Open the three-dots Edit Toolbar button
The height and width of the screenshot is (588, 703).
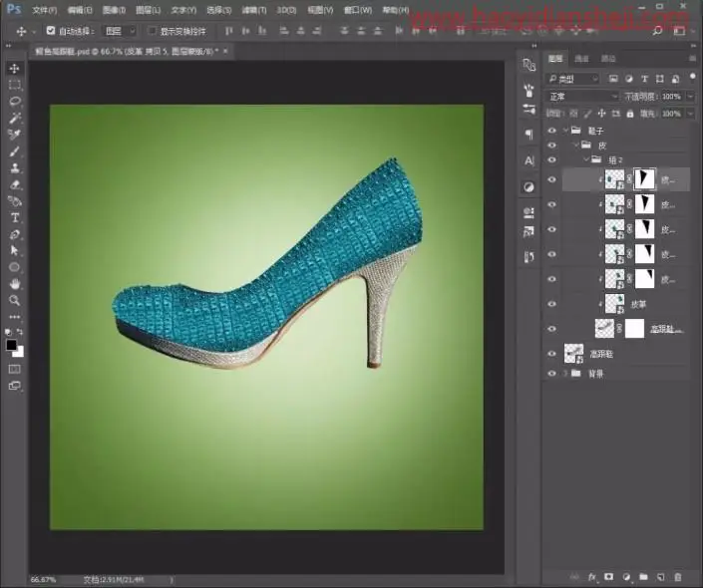[x=14, y=316]
